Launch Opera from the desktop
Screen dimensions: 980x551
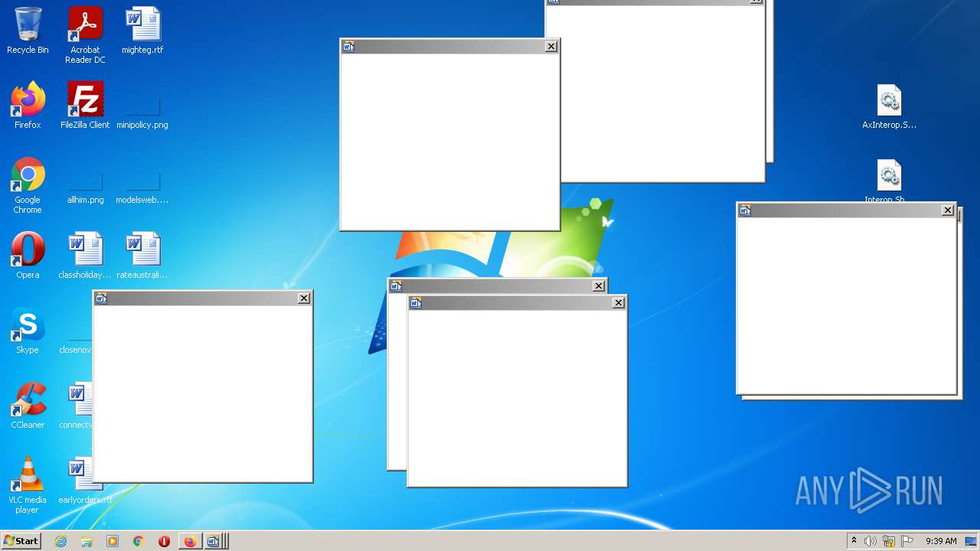tap(28, 256)
